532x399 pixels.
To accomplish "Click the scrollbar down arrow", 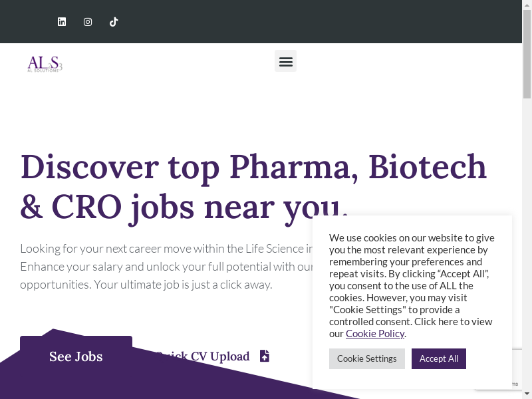I will [527, 394].
